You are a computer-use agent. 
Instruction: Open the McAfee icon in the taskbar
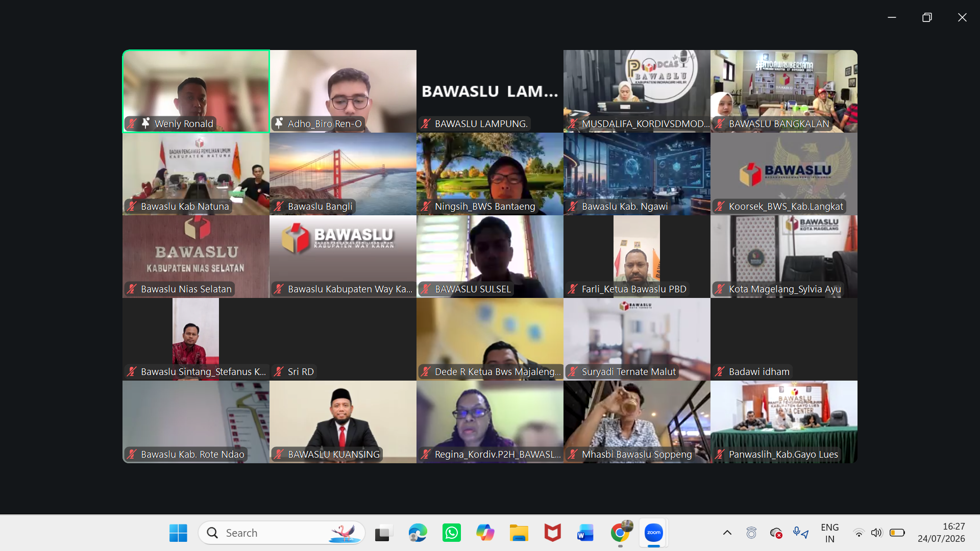coord(552,533)
